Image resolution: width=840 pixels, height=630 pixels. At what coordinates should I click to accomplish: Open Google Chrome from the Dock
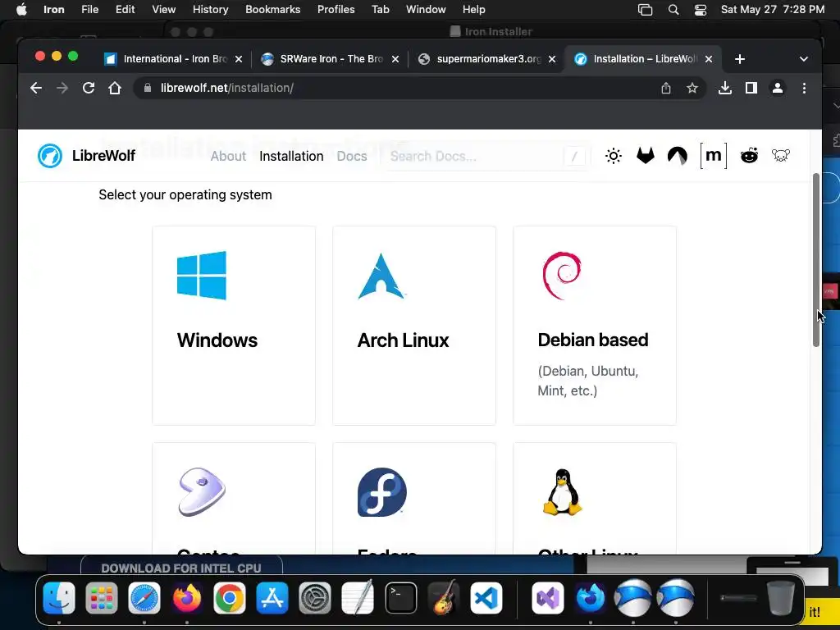(x=230, y=597)
